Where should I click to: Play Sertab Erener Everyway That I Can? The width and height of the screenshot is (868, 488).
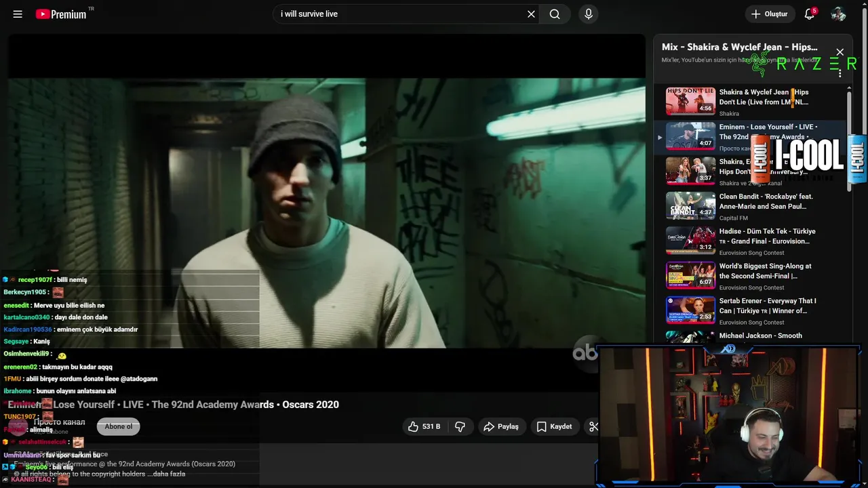point(749,310)
